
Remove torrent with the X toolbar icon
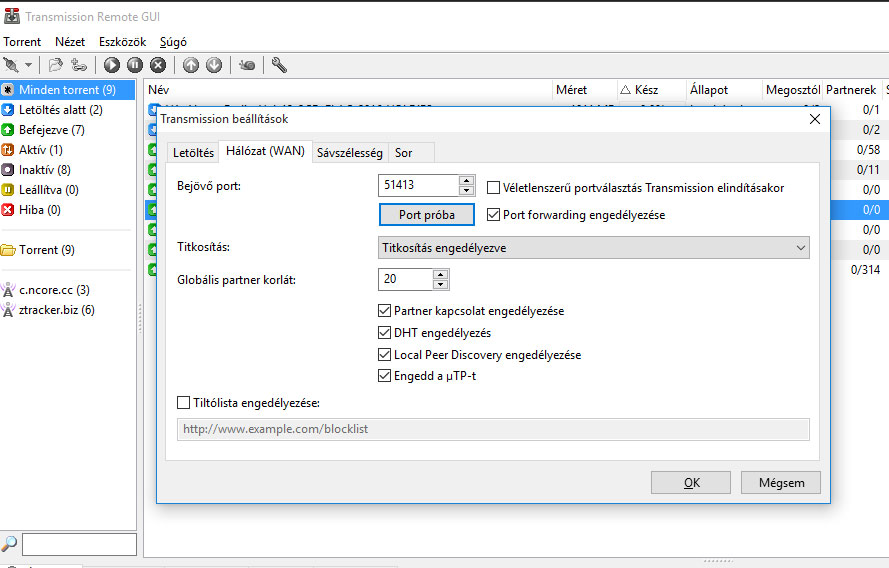tap(158, 65)
